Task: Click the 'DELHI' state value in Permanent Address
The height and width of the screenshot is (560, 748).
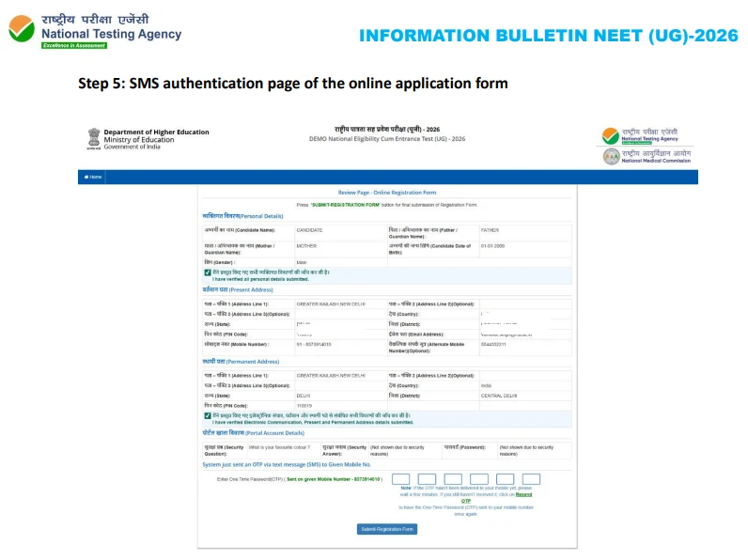Action: [x=304, y=396]
